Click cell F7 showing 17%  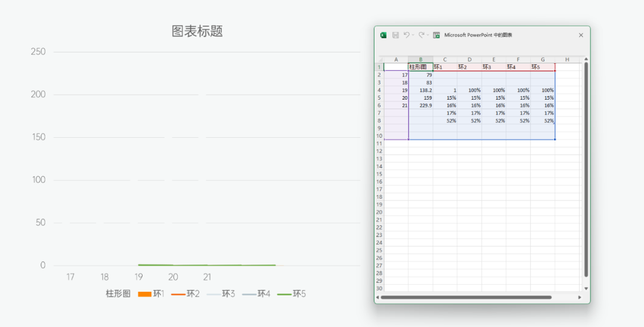click(x=518, y=113)
